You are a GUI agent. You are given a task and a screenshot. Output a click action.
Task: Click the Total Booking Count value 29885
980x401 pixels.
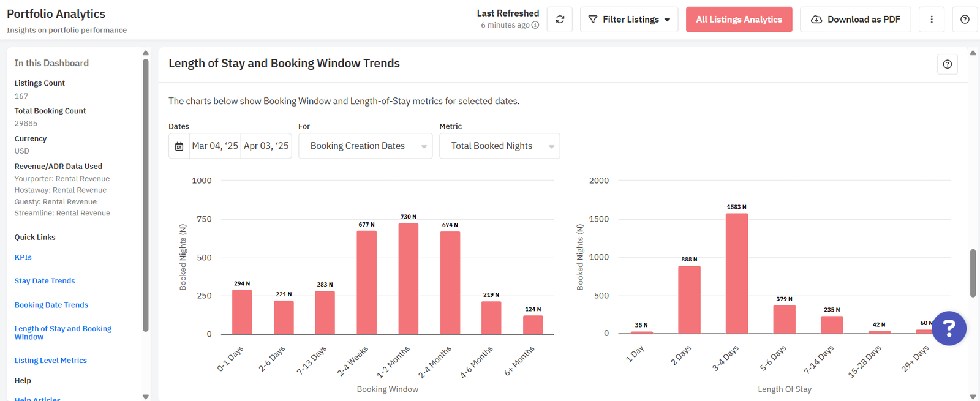pos(26,123)
